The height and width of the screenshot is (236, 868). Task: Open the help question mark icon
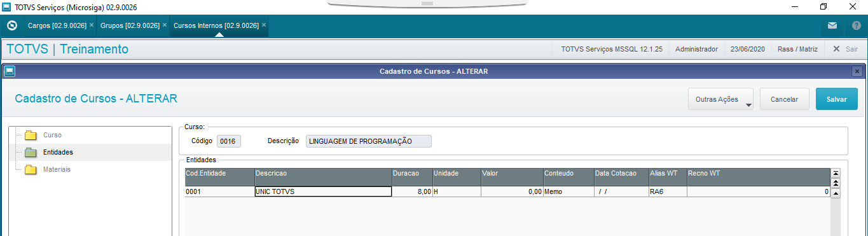click(x=856, y=26)
